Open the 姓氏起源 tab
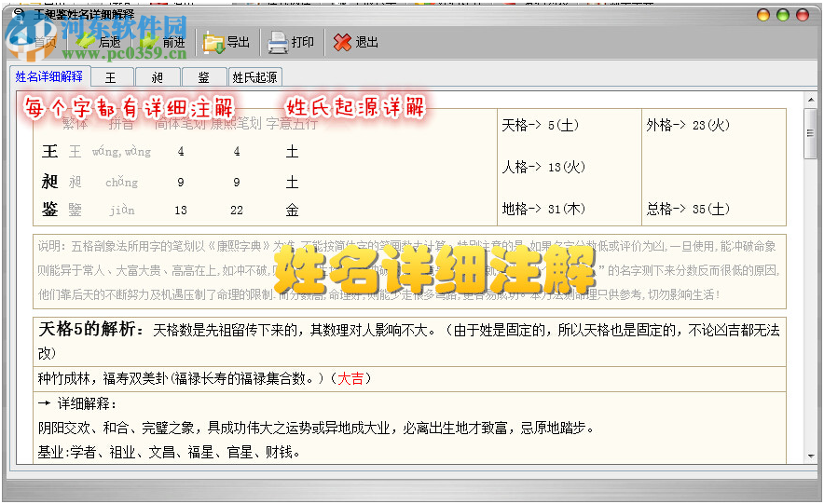 tap(254, 77)
